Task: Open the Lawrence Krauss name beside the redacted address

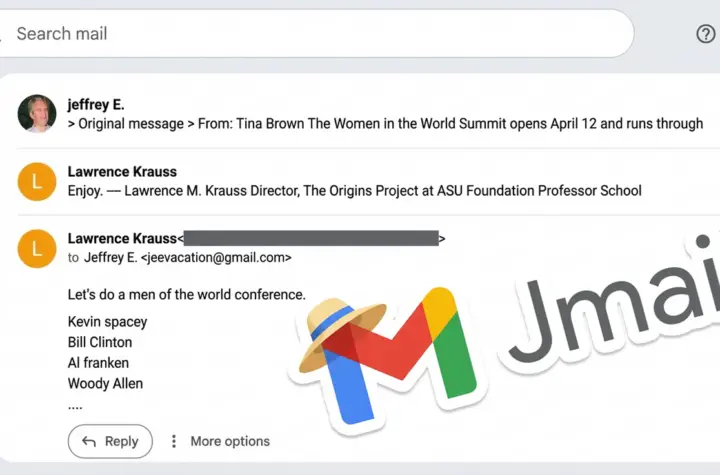Action: [122, 238]
